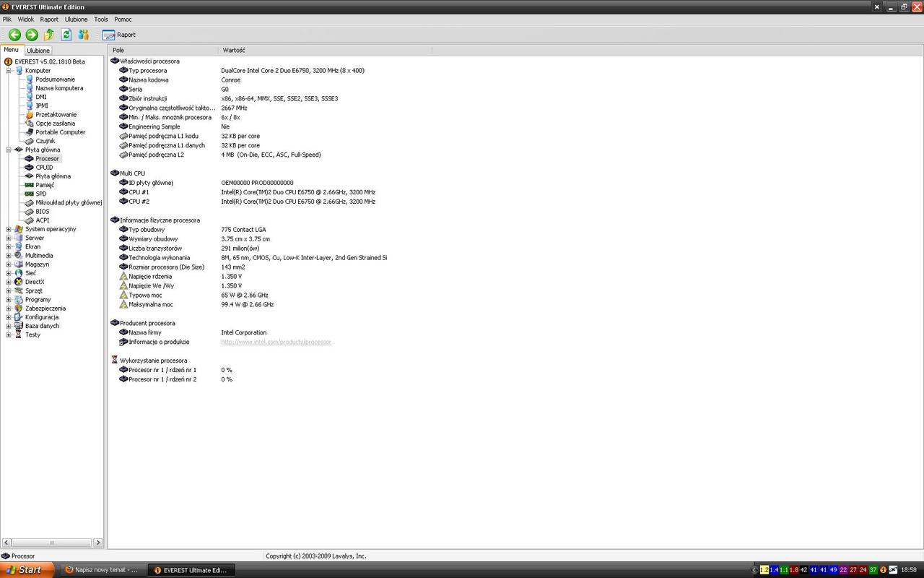
Task: Click the Baza danych database icon
Action: (x=19, y=326)
